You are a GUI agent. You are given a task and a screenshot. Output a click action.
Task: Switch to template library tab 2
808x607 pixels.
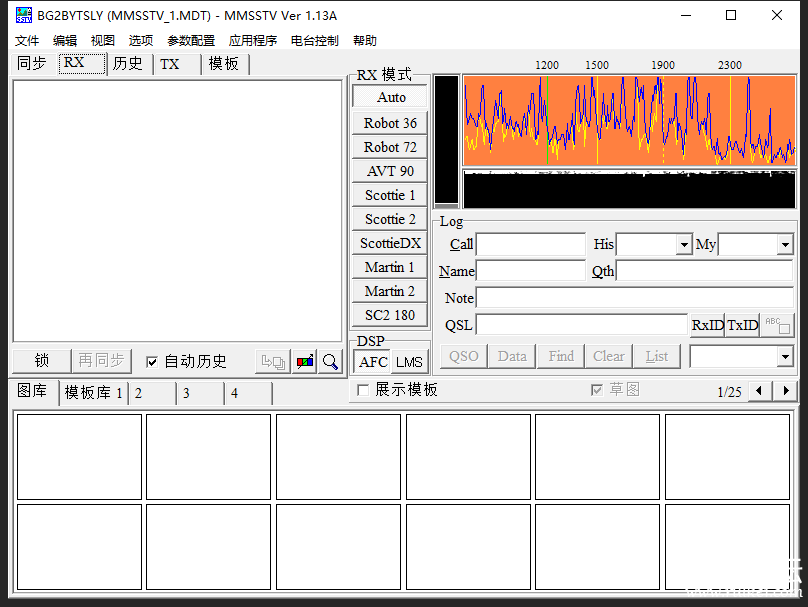[x=152, y=394]
